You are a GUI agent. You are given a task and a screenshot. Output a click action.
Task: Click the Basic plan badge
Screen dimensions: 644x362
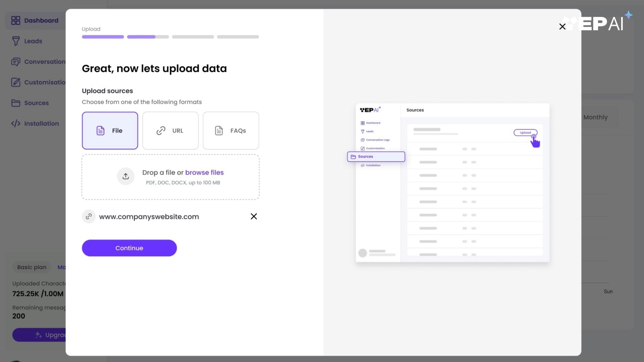pyautogui.click(x=32, y=267)
